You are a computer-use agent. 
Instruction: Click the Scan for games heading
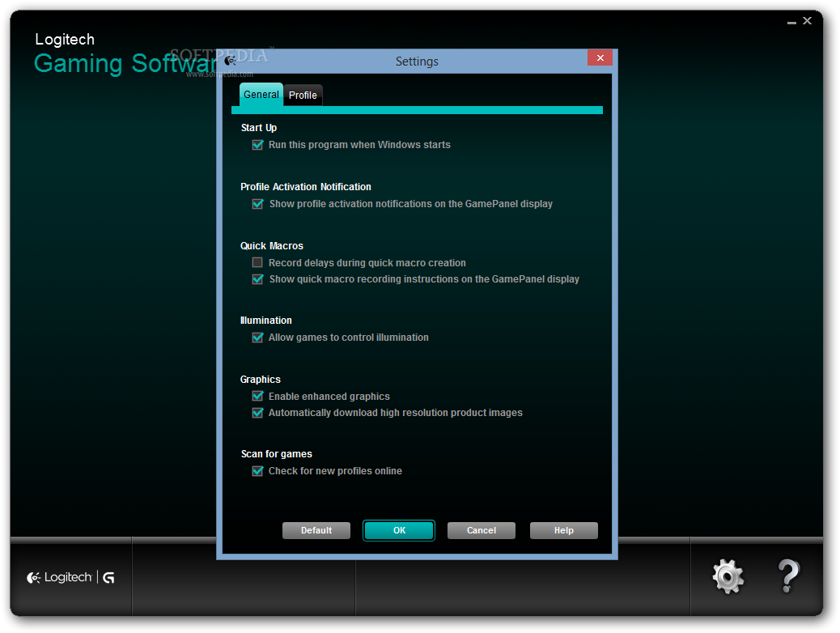click(277, 454)
